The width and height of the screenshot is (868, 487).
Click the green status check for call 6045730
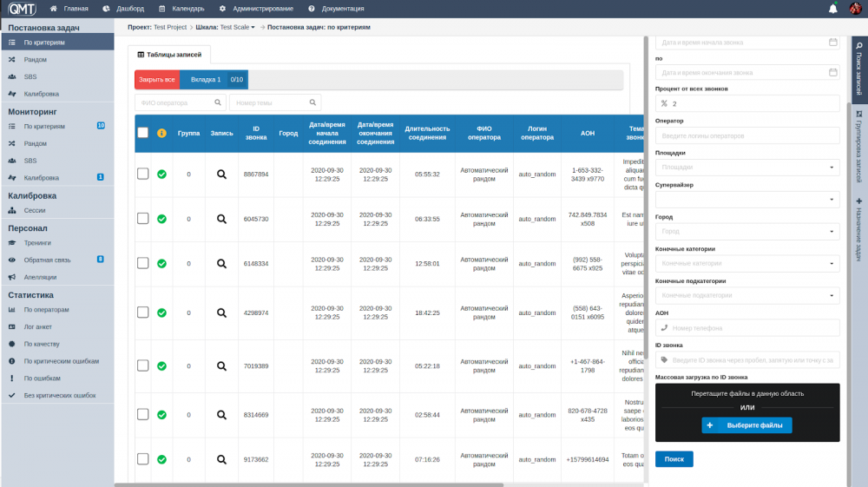161,219
